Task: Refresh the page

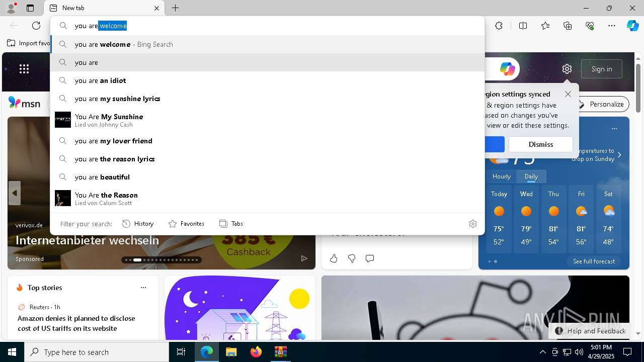Action: (36, 26)
